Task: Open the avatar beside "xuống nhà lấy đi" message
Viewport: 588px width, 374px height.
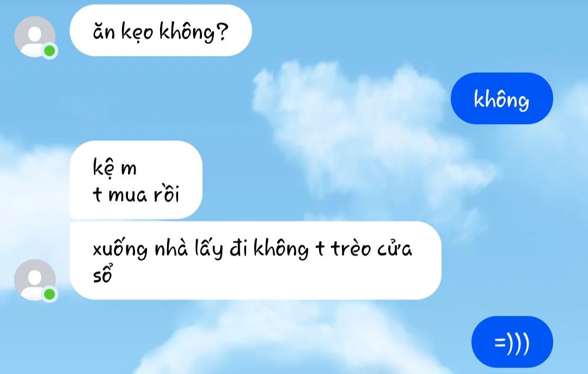Action: coord(35,280)
